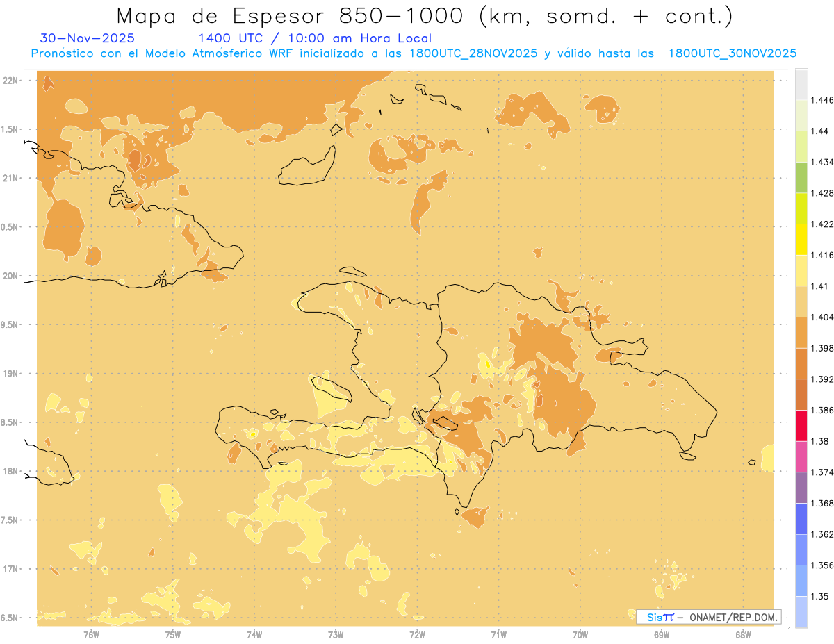834x644 pixels.
Task: Click the colorbar value 1.428
Action: point(822,193)
